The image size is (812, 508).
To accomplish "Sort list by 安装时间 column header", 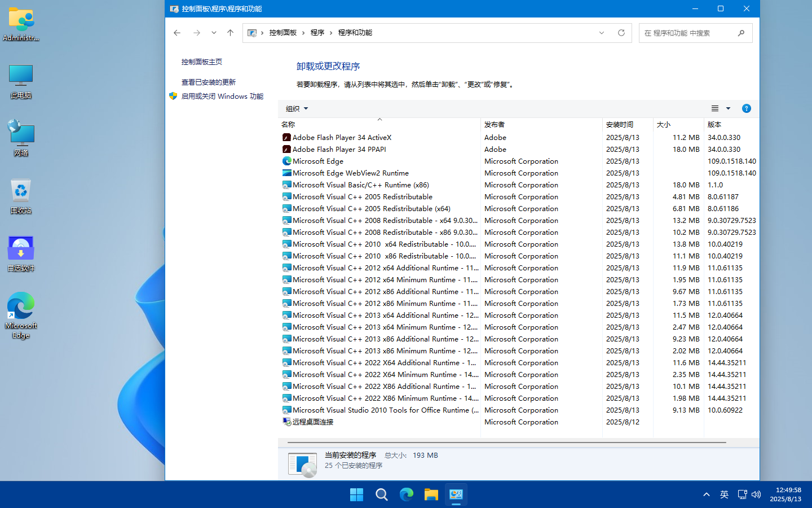I will [x=628, y=124].
